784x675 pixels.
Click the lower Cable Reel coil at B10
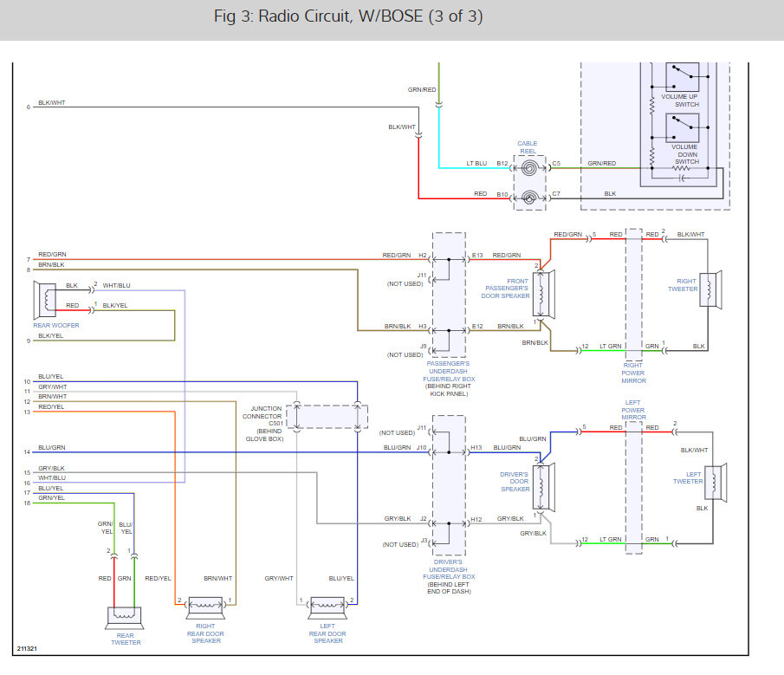[x=529, y=198]
